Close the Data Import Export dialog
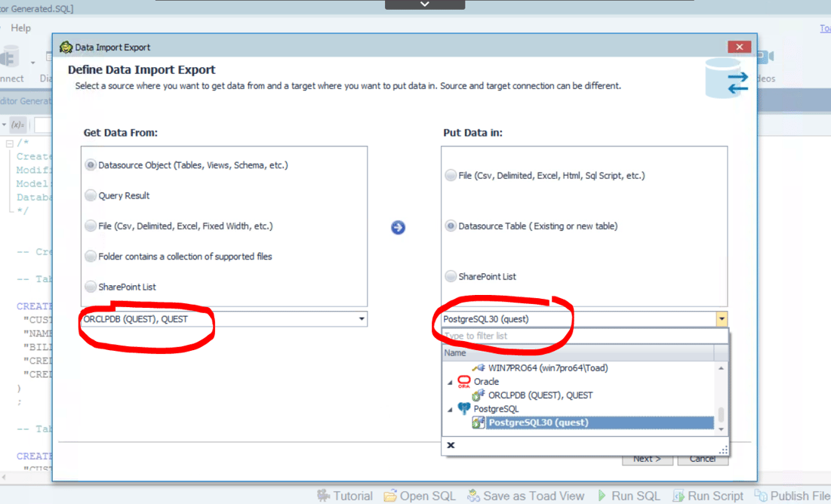 740,47
